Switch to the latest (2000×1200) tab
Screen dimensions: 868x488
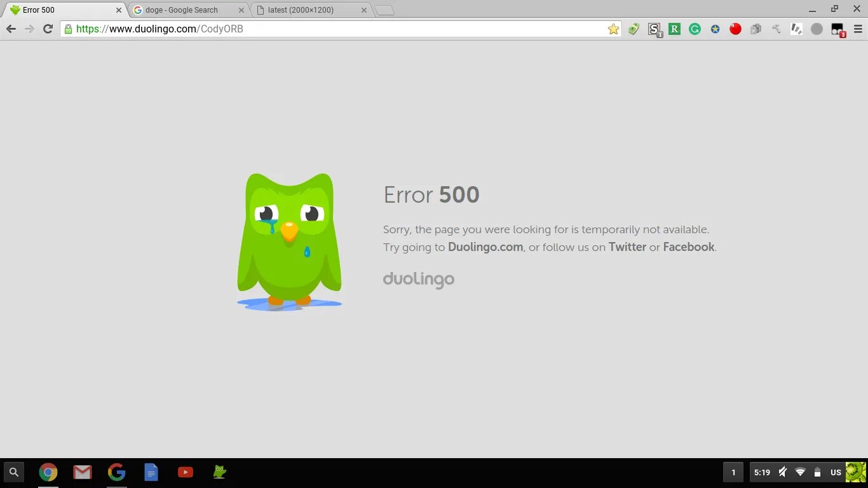click(x=309, y=10)
